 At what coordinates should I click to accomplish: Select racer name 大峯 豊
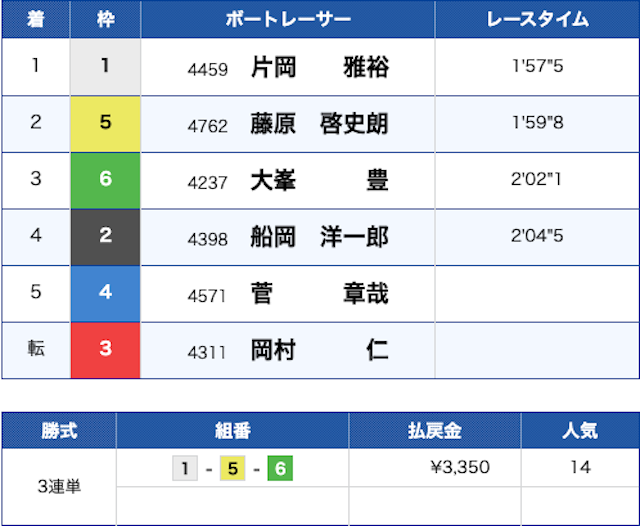(319, 181)
